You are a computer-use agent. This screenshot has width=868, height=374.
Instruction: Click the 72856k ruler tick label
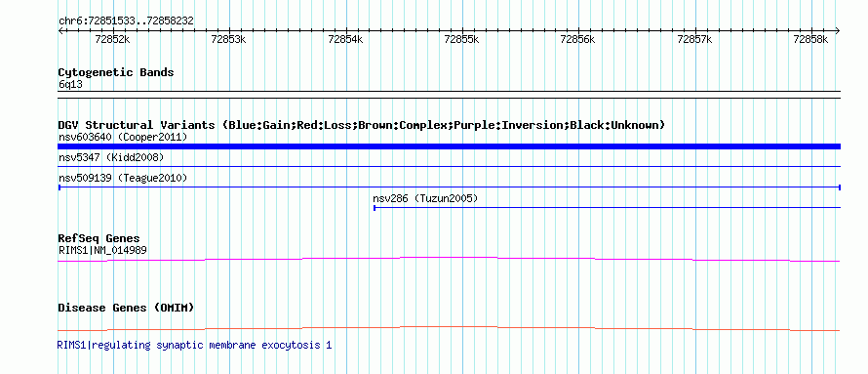pos(578,39)
